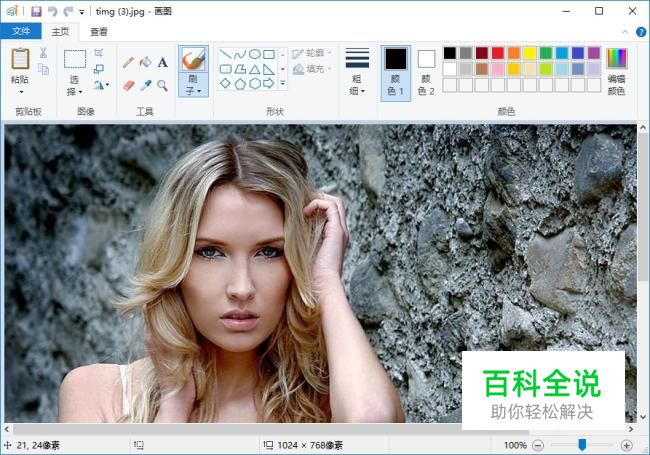Pick the red color swatch in palette
The height and width of the screenshot is (455, 650).
498,53
